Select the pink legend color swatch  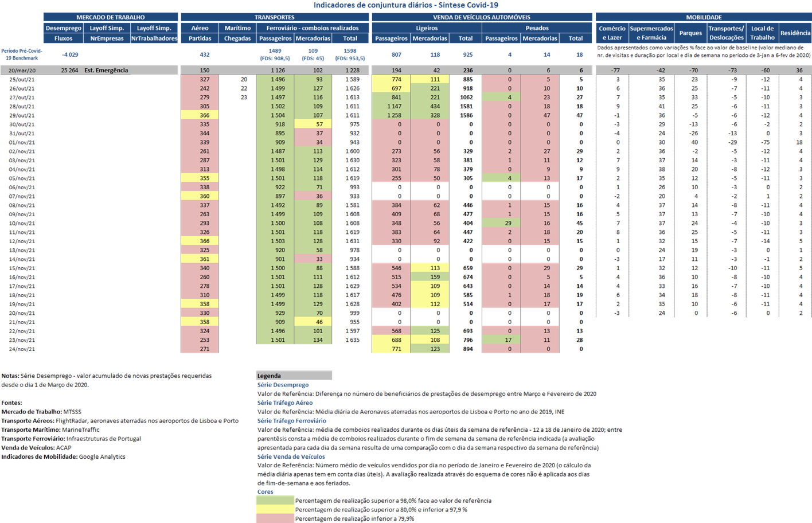[275, 518]
